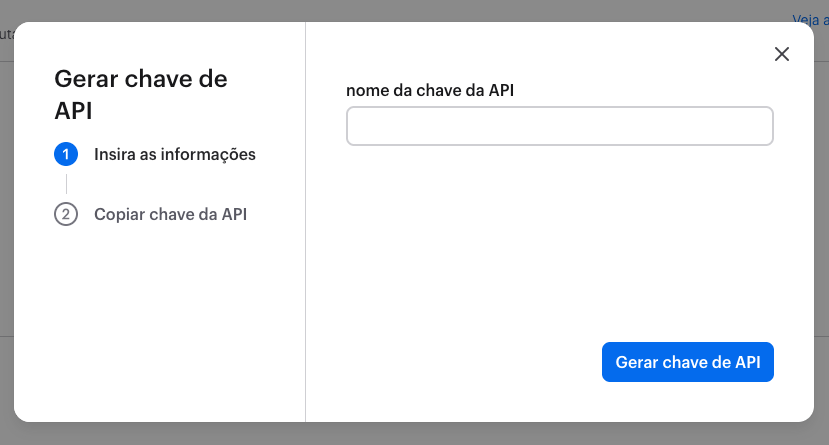Click the connector line between the two steps

click(x=66, y=184)
